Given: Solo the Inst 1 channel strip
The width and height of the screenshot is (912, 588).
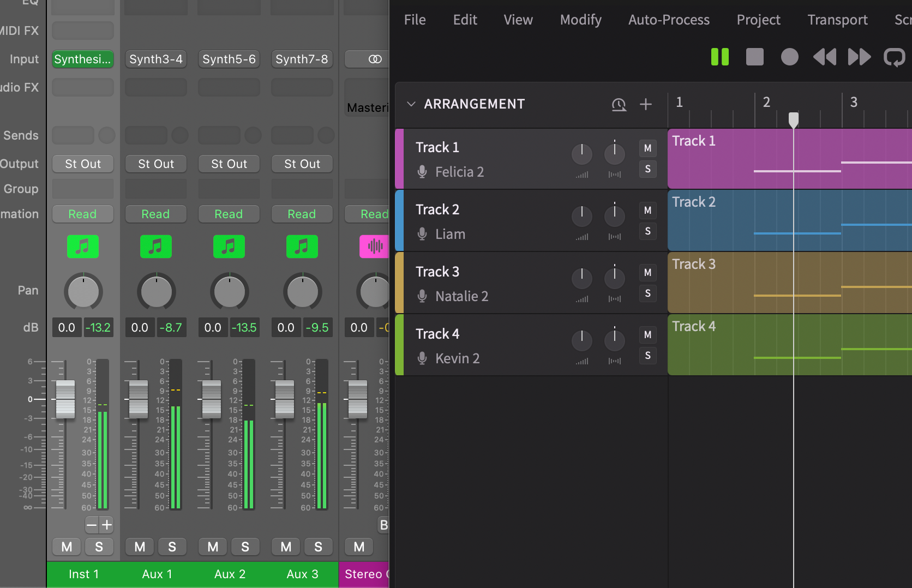Looking at the screenshot, I should pos(99,547).
